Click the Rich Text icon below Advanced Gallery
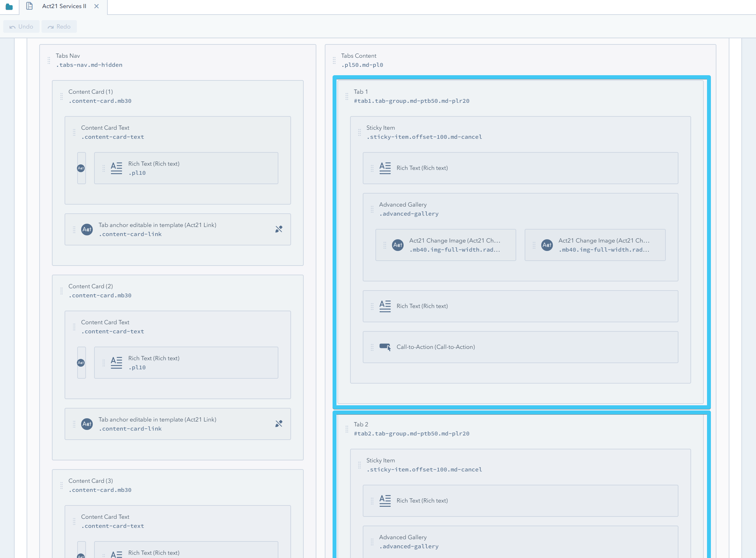This screenshot has height=558, width=756. coord(384,306)
